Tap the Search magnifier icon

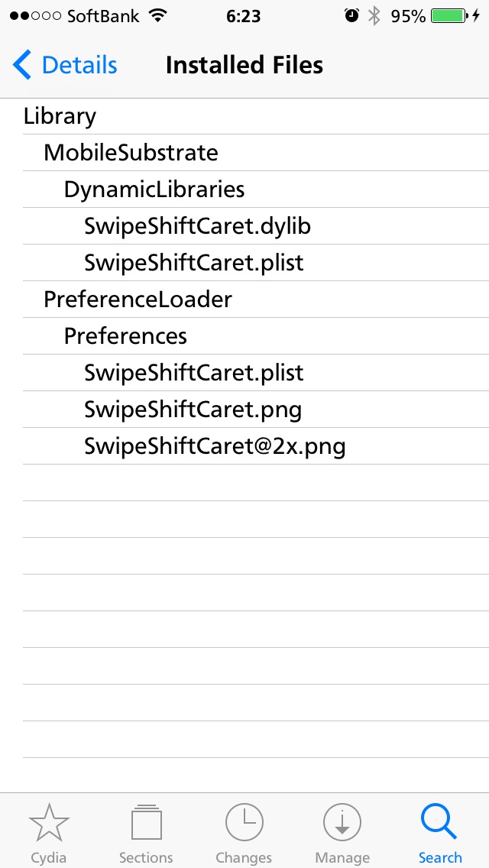point(439,823)
